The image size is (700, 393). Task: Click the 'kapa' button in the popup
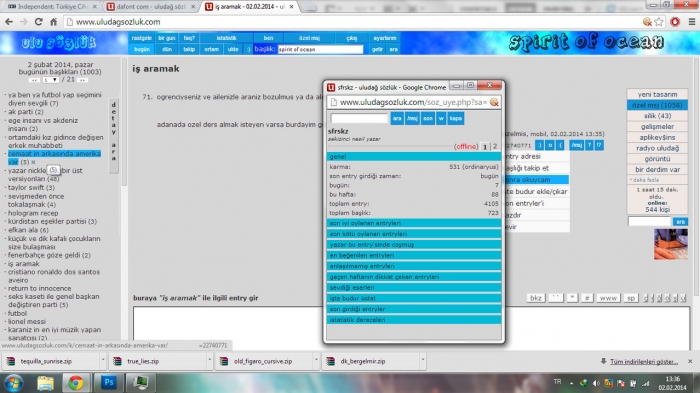(x=455, y=118)
